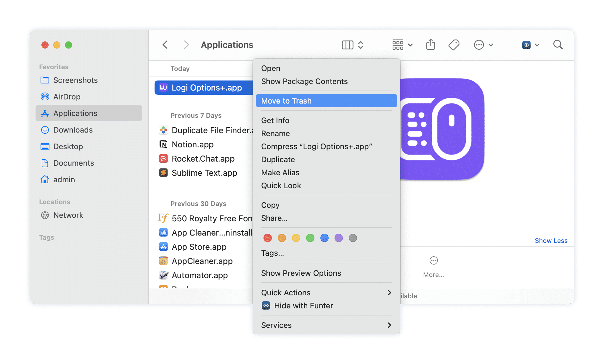Click the back navigation arrow
This screenshot has height=364, width=604.
click(165, 45)
